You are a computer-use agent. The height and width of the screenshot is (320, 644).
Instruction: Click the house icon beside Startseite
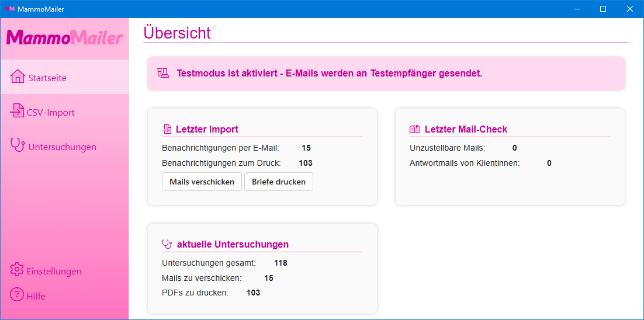point(18,77)
